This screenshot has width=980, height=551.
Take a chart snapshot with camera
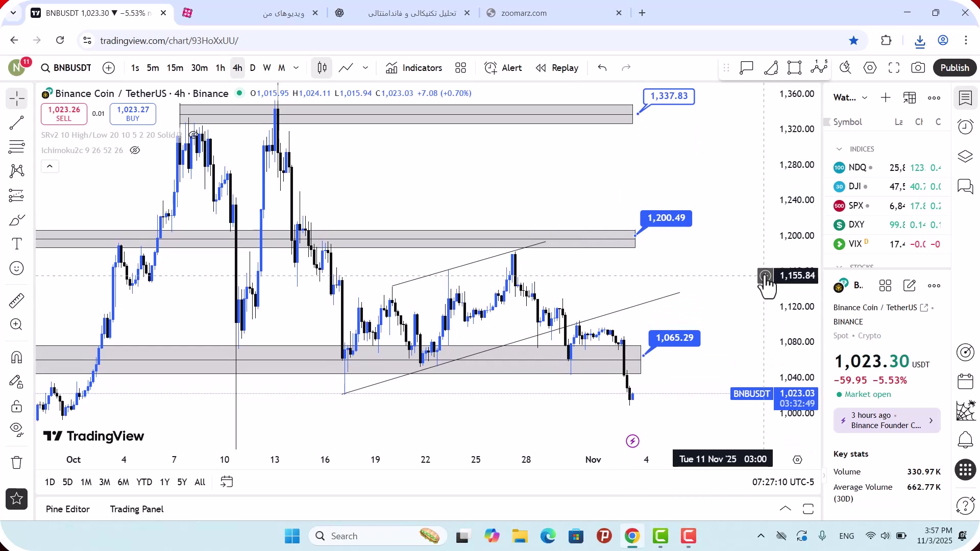tap(918, 68)
